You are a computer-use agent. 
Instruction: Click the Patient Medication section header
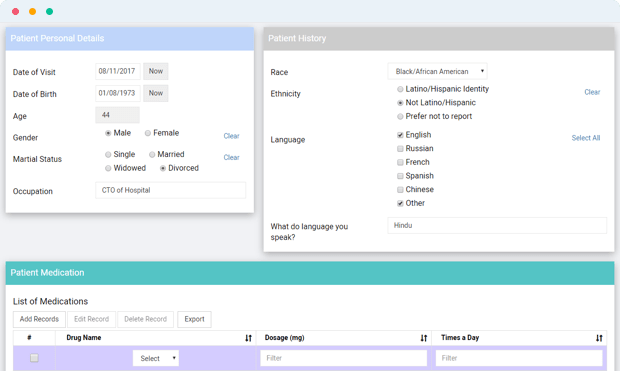tap(310, 273)
